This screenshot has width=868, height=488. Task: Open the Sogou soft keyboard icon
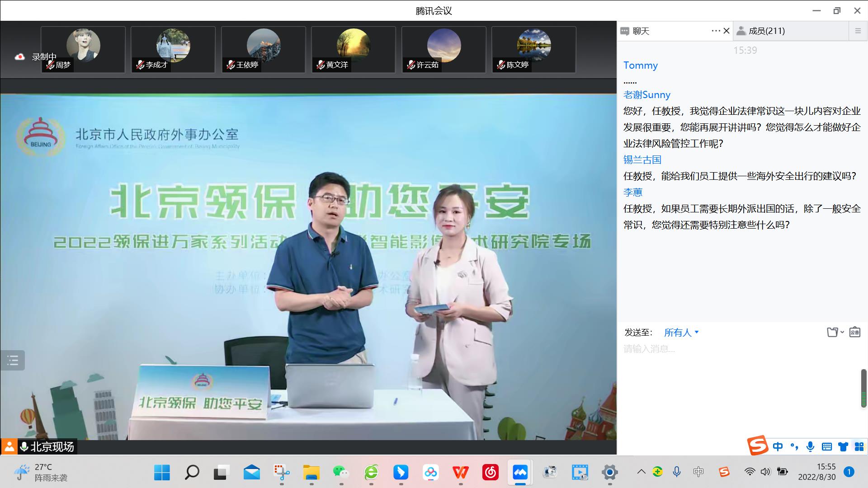pos(827,447)
